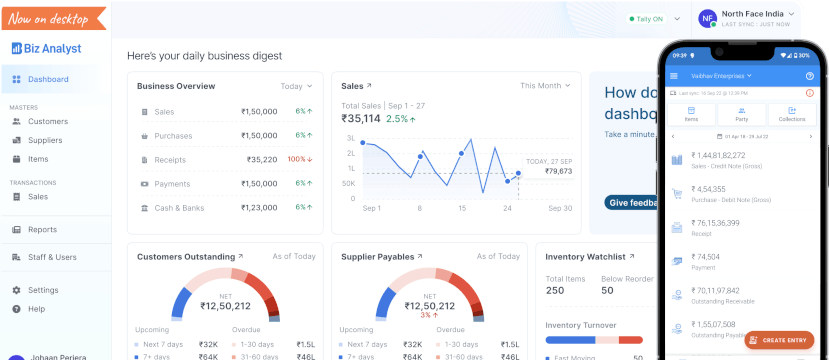Click the Staff & Users icon in sidebar
Screen dimensions: 829x360
tap(16, 257)
